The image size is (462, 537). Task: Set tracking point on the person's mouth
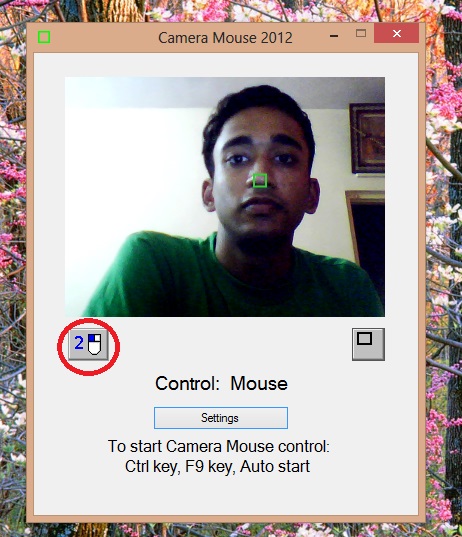point(261,203)
